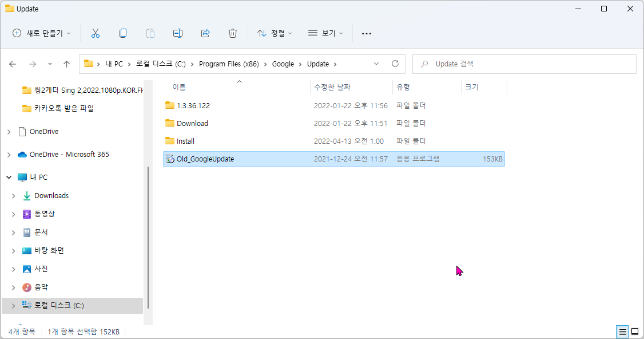Click the 1.3.36.122 folder icon
The image size is (644, 339).
(170, 105)
